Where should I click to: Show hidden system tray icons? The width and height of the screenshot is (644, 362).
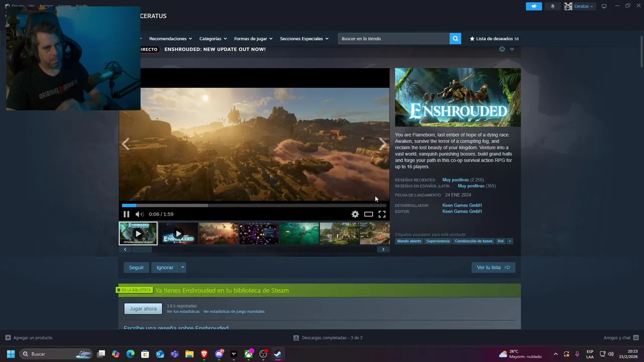555,354
